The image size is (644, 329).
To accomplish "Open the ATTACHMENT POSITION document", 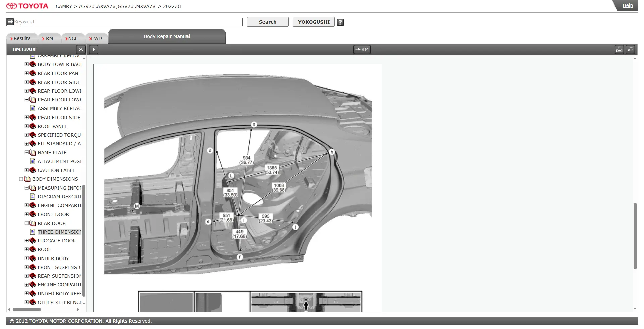I will (x=59, y=161).
